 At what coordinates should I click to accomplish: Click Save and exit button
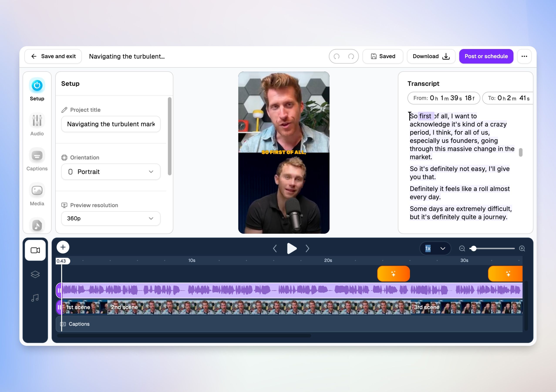pos(53,56)
